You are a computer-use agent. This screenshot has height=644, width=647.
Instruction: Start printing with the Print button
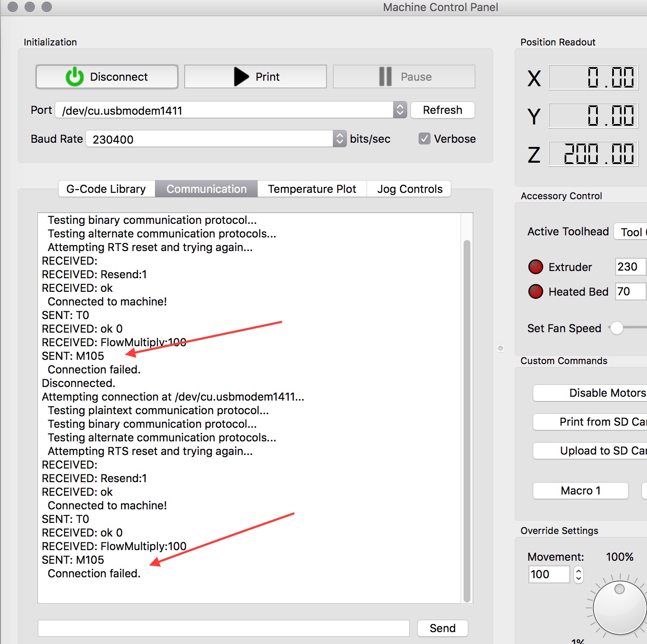tap(255, 76)
